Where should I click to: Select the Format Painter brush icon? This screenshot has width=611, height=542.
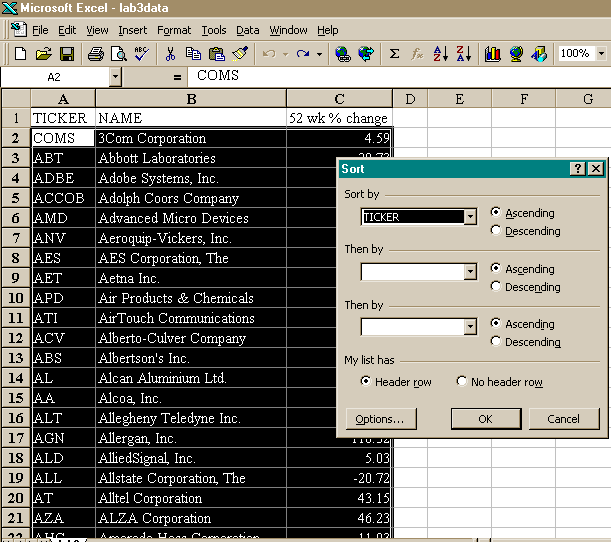pos(241,54)
